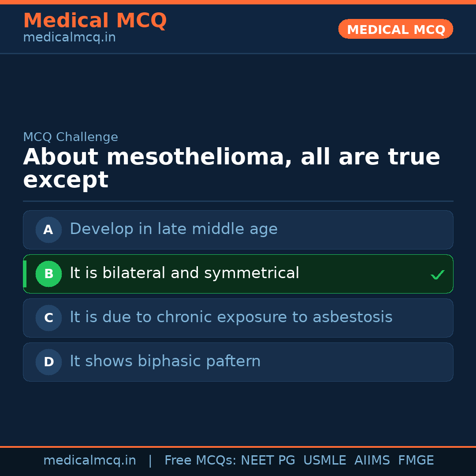Click the letter C circle badge
The height and width of the screenshot is (476, 476).
[48, 318]
